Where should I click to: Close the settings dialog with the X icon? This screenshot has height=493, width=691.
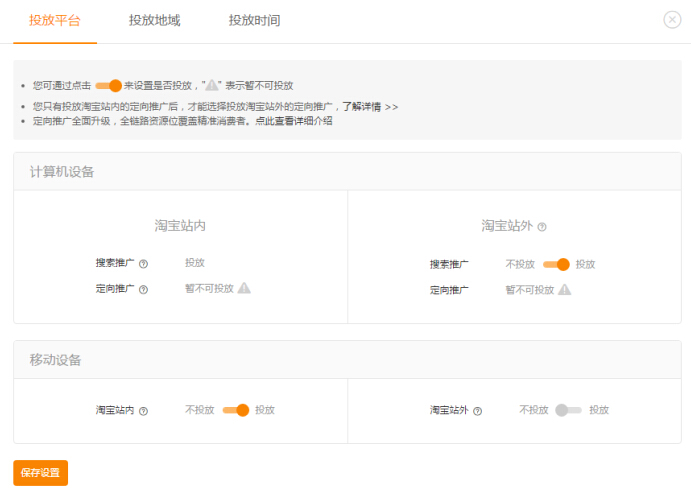(x=672, y=20)
